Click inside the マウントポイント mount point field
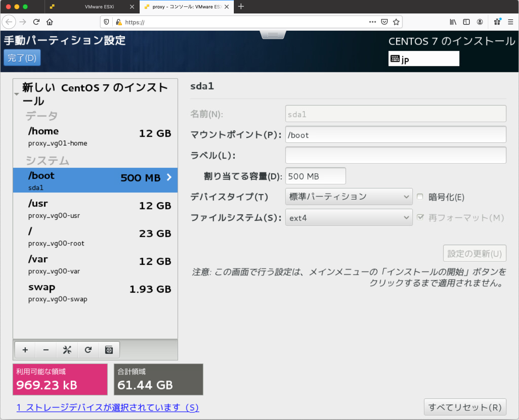Image resolution: width=519 pixels, height=420 pixels. (395, 135)
